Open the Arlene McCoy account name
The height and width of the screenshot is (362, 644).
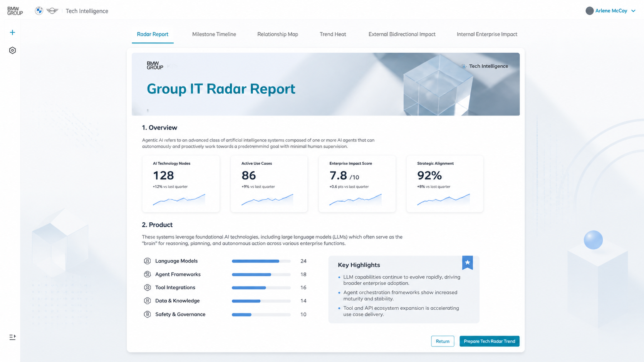click(611, 11)
